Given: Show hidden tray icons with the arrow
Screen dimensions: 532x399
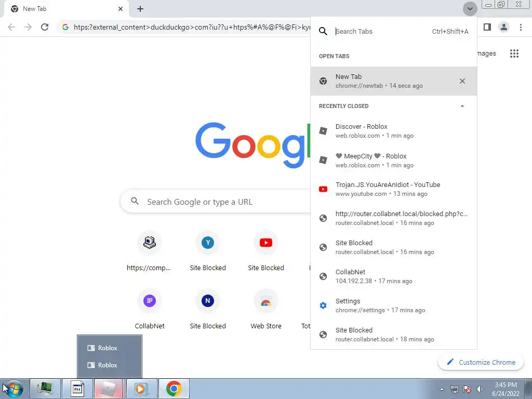Looking at the screenshot, I should pyautogui.click(x=442, y=389).
